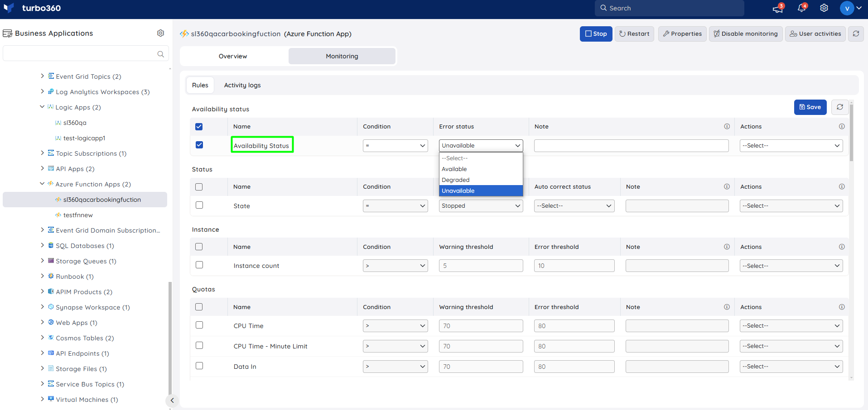Switch to the Overview tab

point(233,56)
